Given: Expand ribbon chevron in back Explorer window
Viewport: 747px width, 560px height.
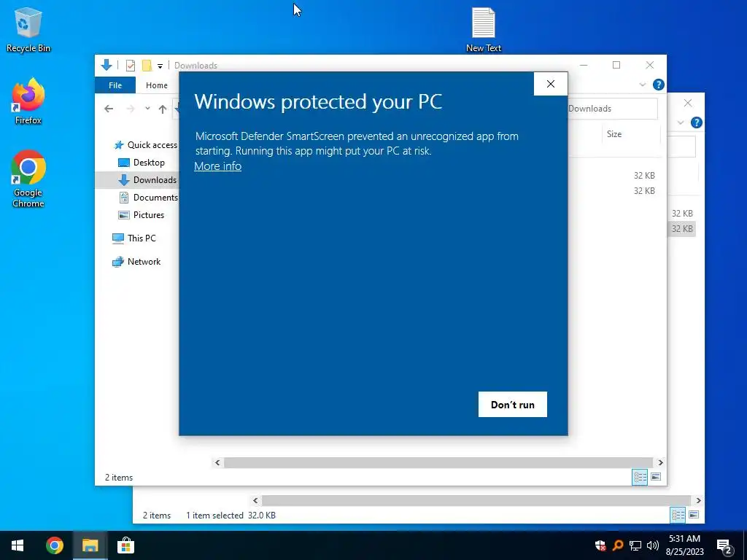Looking at the screenshot, I should tap(681, 122).
